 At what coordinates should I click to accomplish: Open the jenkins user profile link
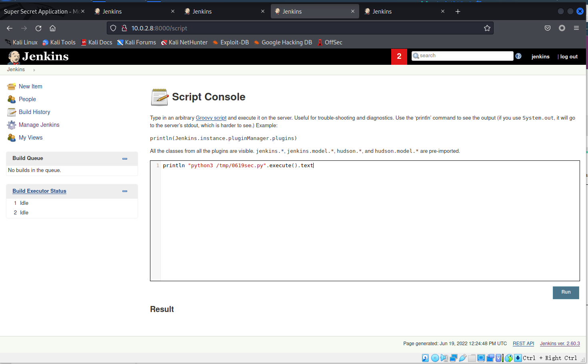[540, 57]
